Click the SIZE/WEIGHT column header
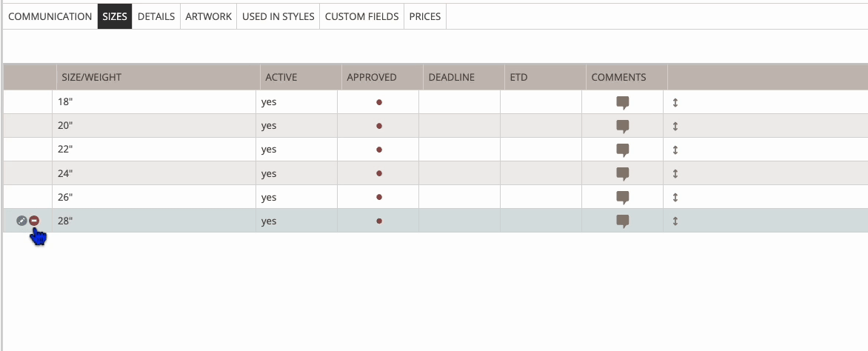868x351 pixels. [x=158, y=77]
